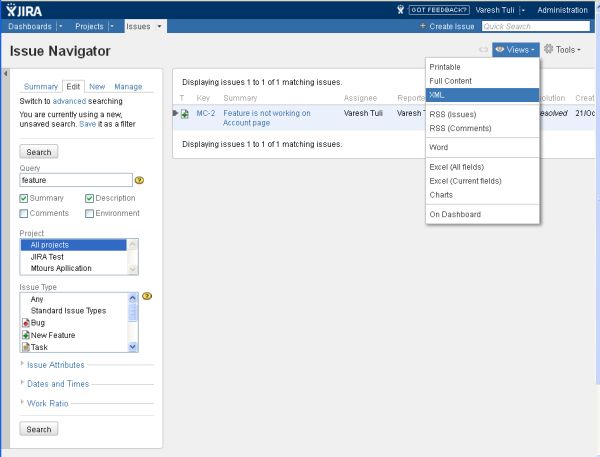Click the permalink icon left of Views
Image resolution: width=600 pixels, height=457 pixels.
tap(484, 50)
